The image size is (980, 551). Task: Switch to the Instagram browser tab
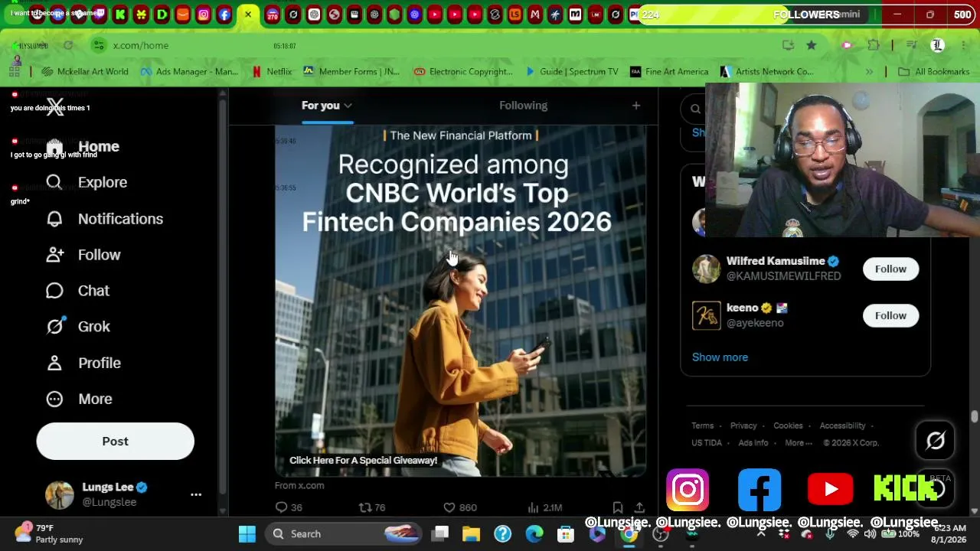tap(204, 15)
